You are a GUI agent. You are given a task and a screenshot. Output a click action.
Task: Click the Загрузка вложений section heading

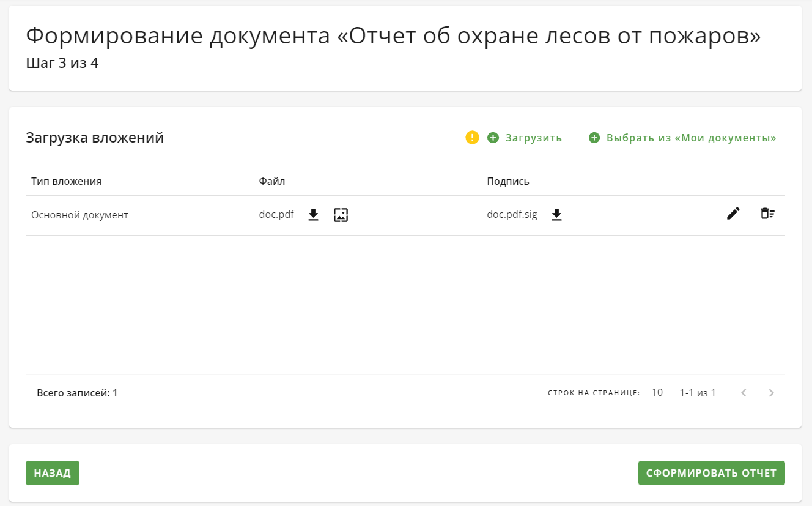(95, 138)
